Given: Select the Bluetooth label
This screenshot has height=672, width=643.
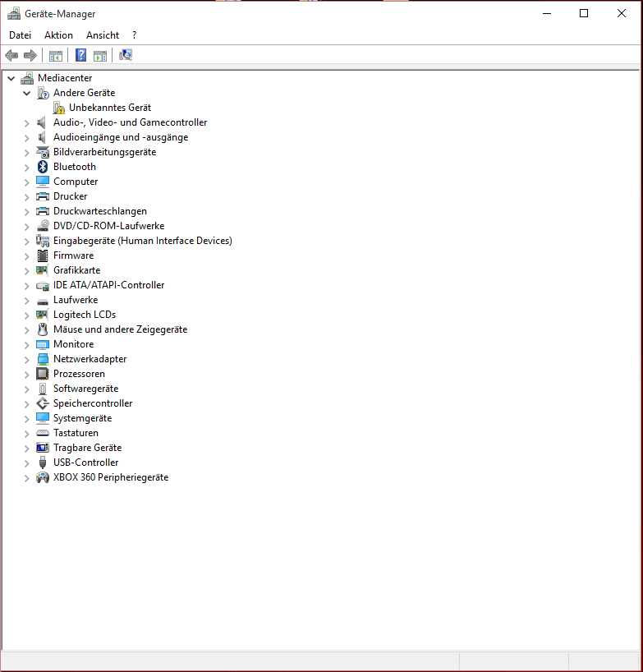Looking at the screenshot, I should [75, 167].
